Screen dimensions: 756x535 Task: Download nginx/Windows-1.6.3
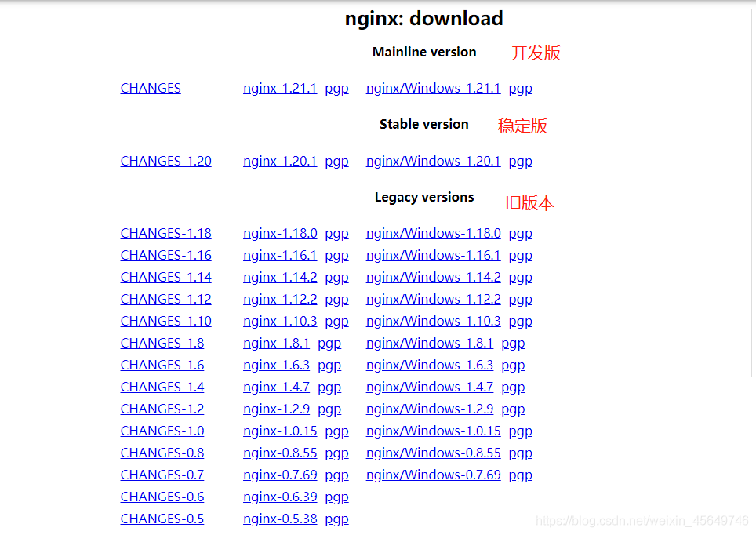tap(430, 366)
